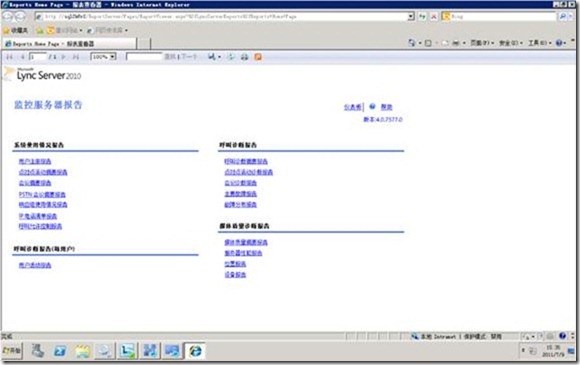Click the blank New Tab button
Viewport: 580px width, 365px height.
[x=145, y=44]
